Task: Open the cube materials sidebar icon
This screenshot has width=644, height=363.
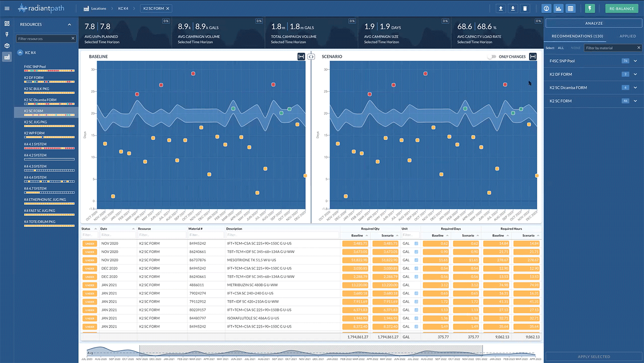Action: [x=7, y=45]
